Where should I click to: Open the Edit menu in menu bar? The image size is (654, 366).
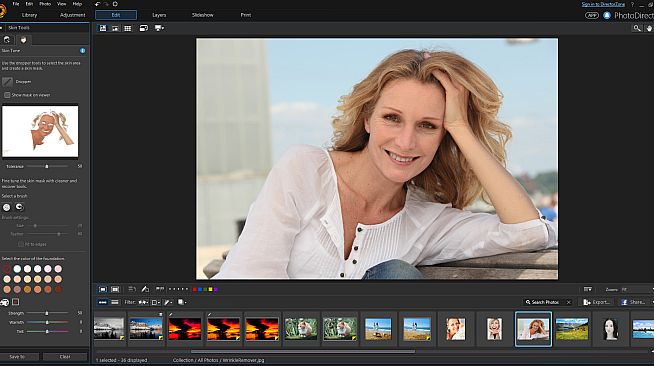click(29, 4)
